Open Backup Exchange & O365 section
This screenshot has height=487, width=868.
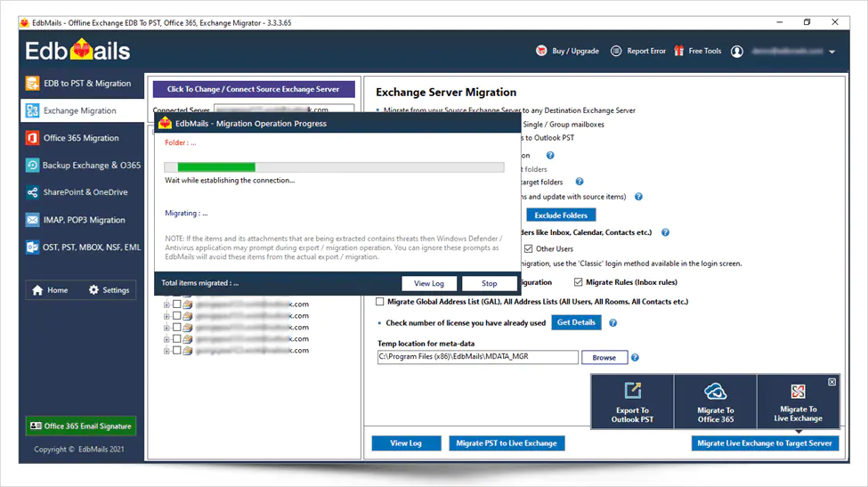[81, 165]
